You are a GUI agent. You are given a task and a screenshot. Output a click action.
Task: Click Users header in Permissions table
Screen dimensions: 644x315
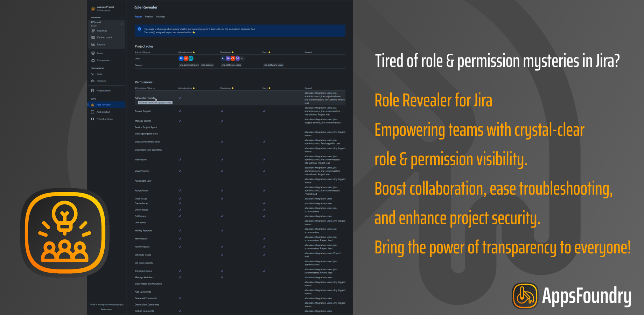266,88
